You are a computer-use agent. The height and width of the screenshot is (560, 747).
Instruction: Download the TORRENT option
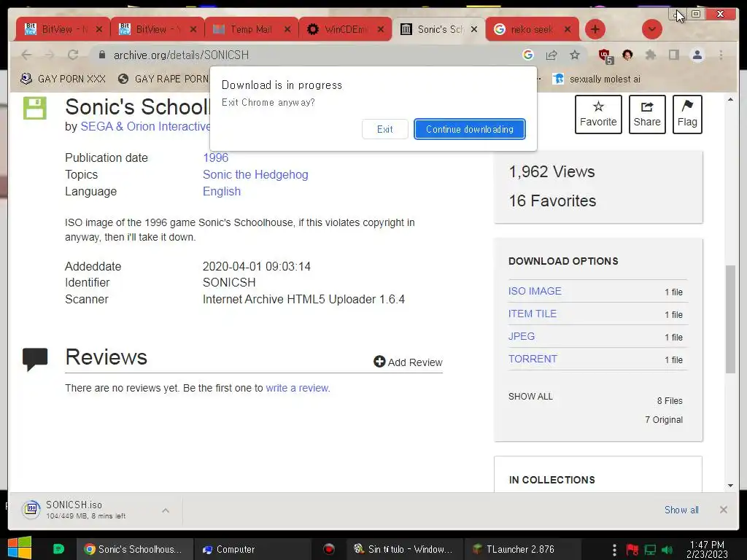(532, 359)
